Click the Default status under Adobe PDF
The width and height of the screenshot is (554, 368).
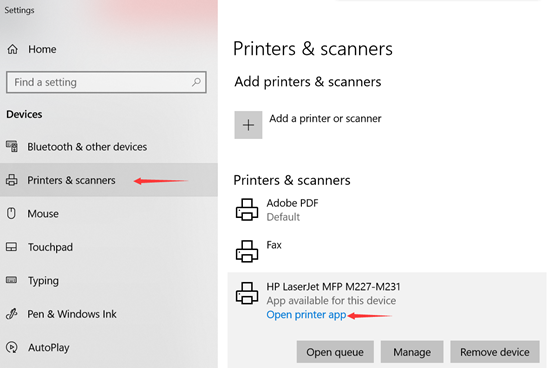283,217
